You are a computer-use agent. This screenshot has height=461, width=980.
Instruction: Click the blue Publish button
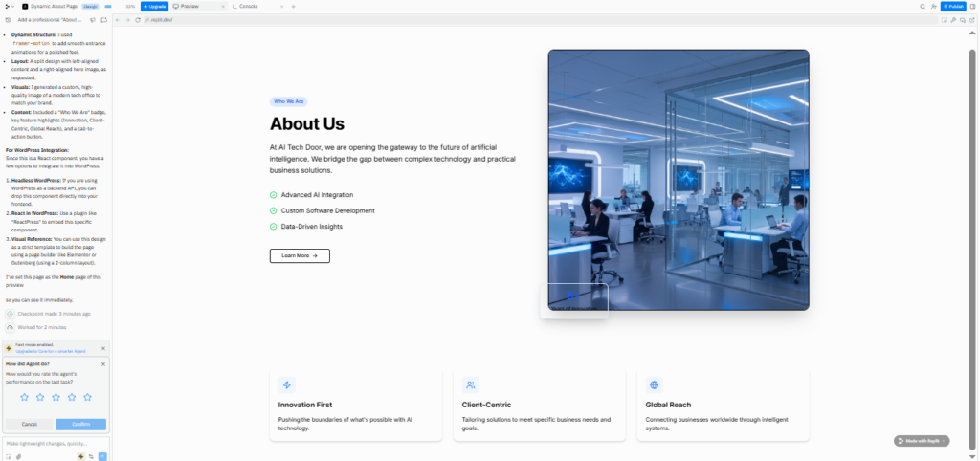(x=953, y=6)
